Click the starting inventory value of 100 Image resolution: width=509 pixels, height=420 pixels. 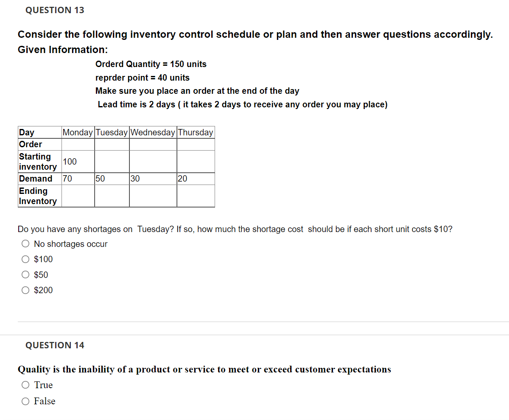(x=69, y=162)
